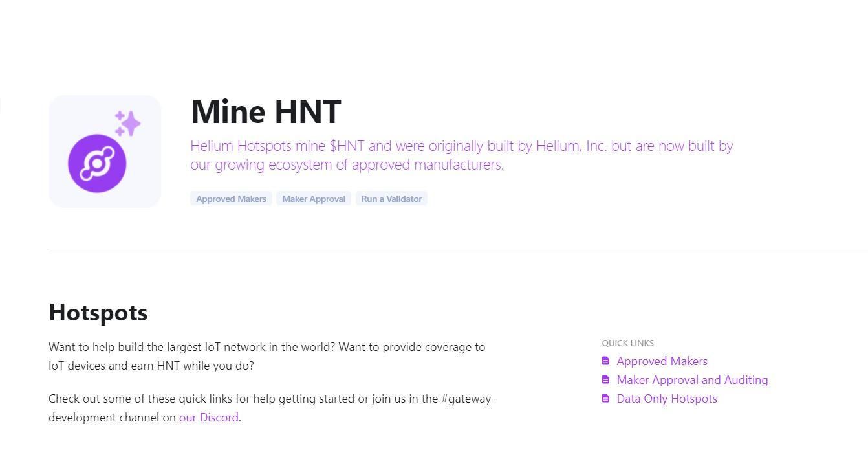Open the Data Only Hotspots link
This screenshot has width=868, height=459.
click(x=667, y=399)
